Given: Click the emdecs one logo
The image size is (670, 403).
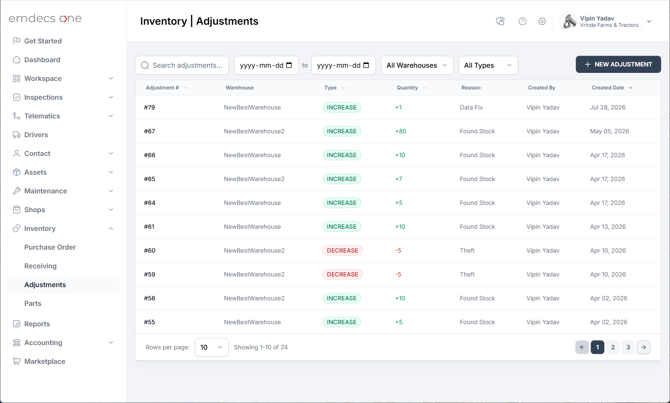Looking at the screenshot, I should pyautogui.click(x=45, y=18).
